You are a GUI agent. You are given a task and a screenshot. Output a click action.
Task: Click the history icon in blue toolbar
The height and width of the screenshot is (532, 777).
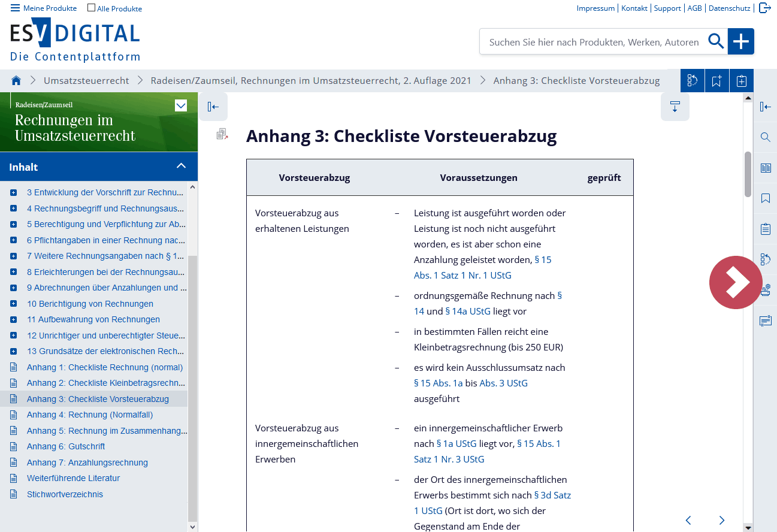click(693, 81)
